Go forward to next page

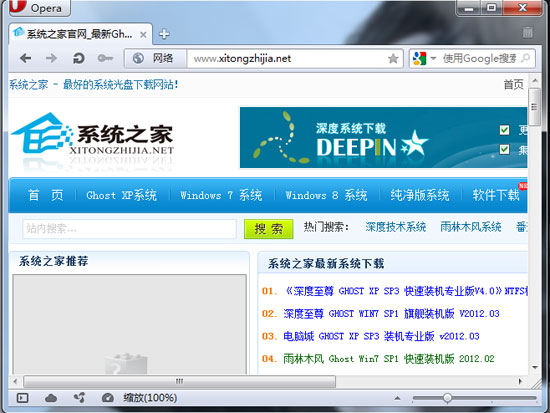click(x=51, y=58)
